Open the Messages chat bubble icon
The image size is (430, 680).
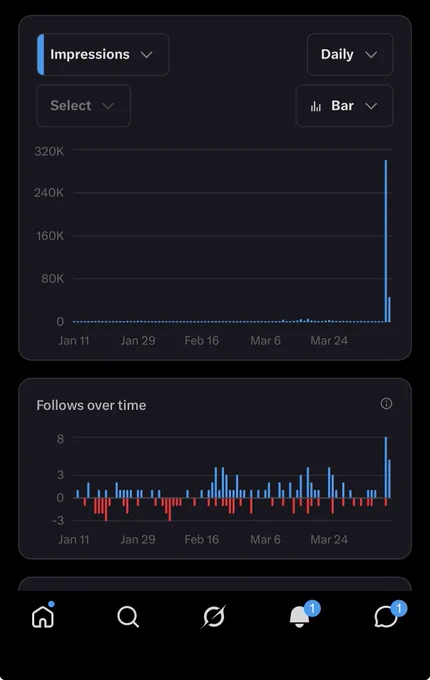click(x=385, y=617)
